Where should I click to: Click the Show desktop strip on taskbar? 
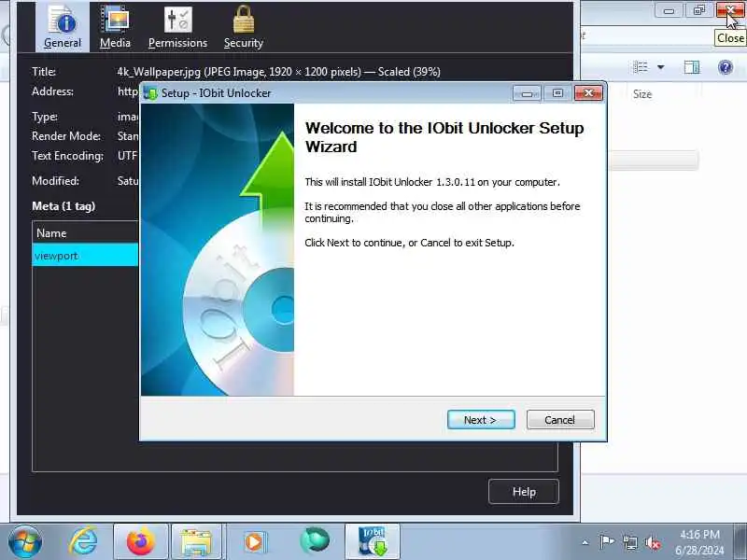pos(740,542)
